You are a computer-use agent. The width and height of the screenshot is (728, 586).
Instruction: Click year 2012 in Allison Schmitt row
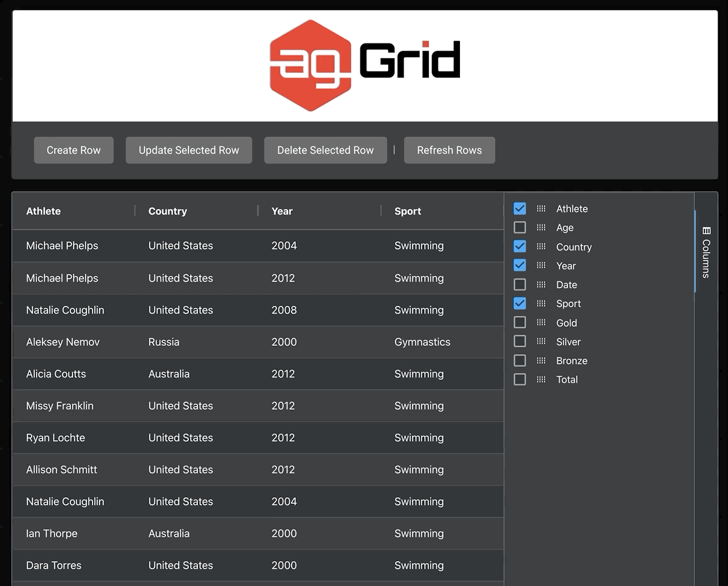(x=320, y=470)
